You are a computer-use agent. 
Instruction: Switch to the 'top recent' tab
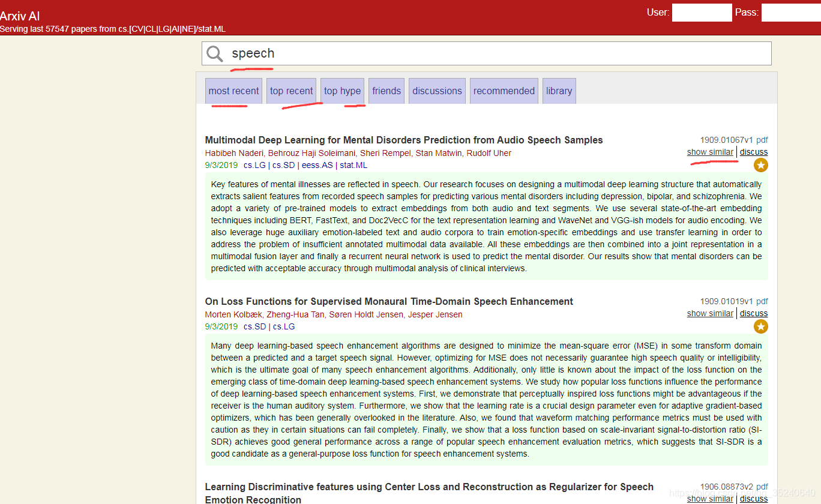pos(291,91)
